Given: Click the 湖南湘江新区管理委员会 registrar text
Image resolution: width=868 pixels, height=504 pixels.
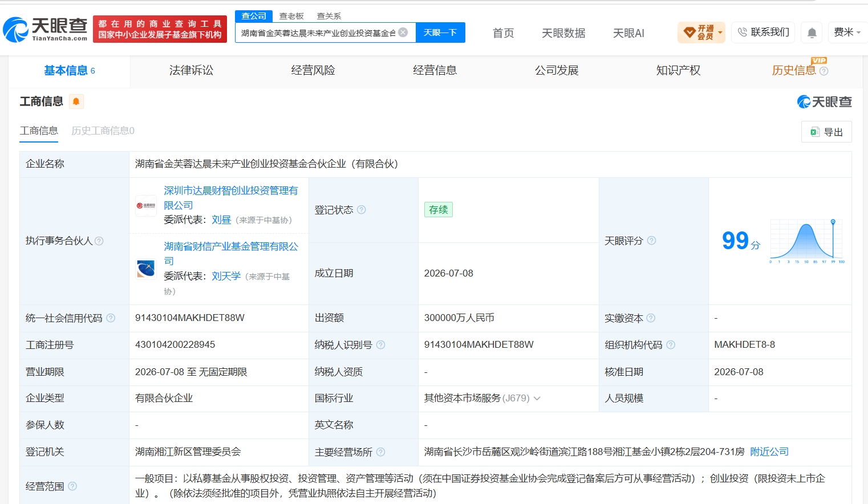Looking at the screenshot, I should pyautogui.click(x=188, y=452).
